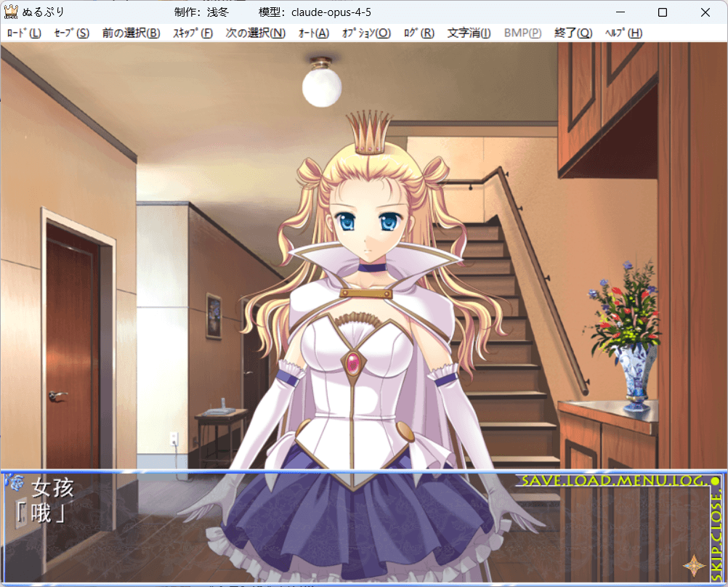This screenshot has height=587, width=728.
Task: Open the オプション(O) options menu
Action: pyautogui.click(x=365, y=33)
